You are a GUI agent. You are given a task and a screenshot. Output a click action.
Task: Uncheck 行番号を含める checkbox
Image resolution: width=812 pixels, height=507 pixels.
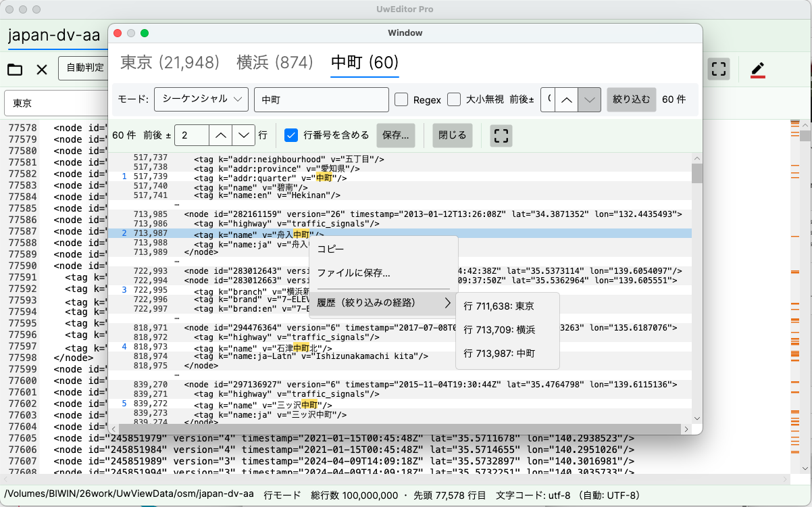point(291,135)
